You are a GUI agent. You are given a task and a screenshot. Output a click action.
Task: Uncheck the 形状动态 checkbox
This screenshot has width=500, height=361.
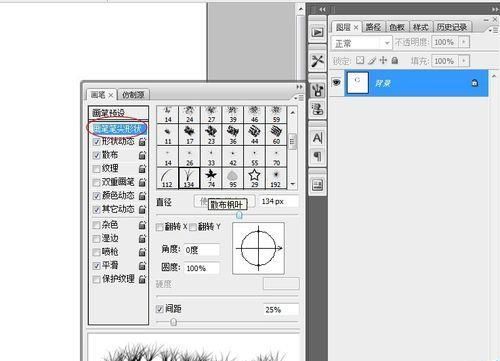[97, 142]
